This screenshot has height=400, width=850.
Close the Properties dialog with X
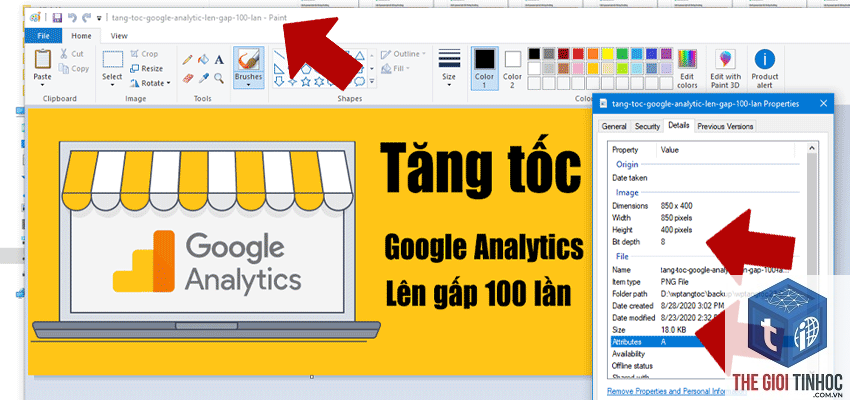tap(823, 104)
